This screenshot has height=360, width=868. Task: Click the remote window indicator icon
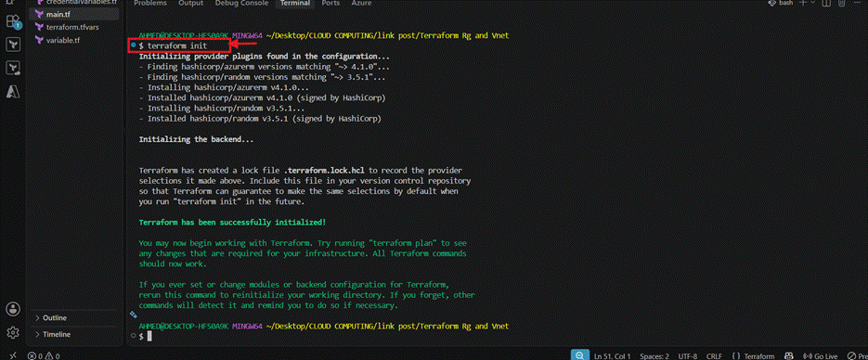click(13, 355)
